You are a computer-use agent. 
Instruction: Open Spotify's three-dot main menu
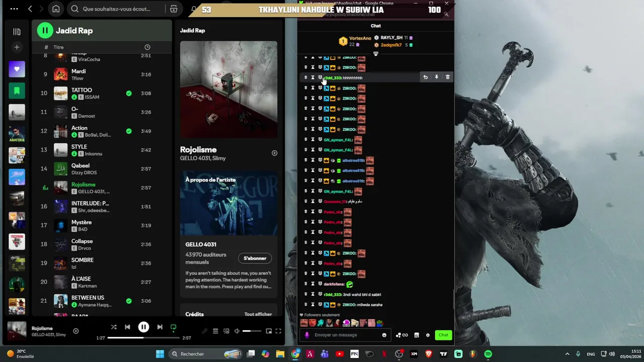(x=14, y=9)
